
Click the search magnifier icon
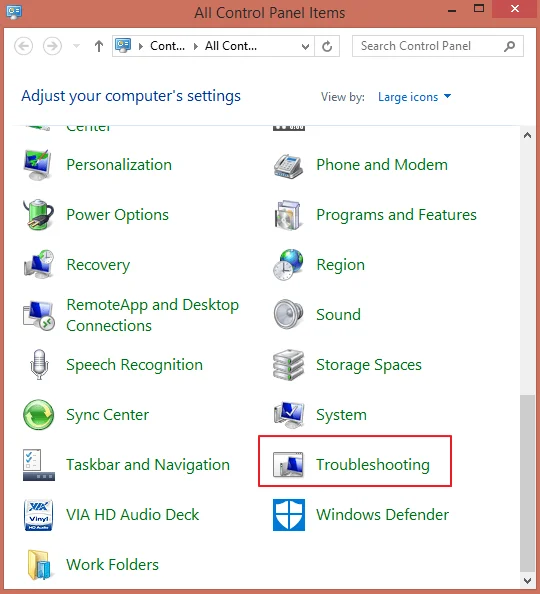[x=510, y=46]
